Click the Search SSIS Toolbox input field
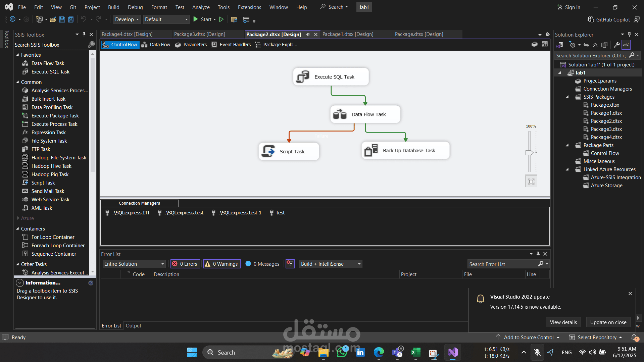 (50, 45)
